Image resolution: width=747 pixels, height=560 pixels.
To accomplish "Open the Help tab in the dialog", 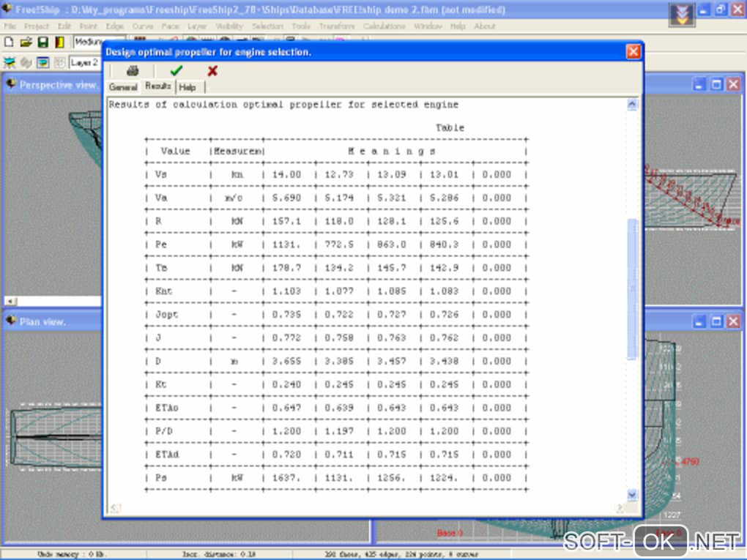I will click(187, 87).
